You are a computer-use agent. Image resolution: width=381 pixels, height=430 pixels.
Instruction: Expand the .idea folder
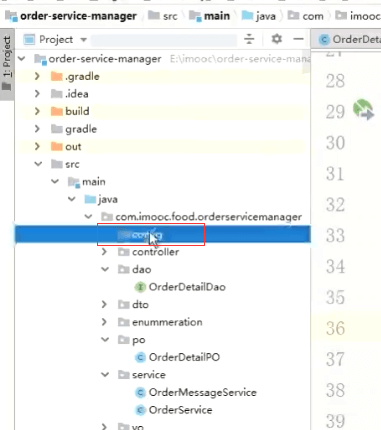37,94
